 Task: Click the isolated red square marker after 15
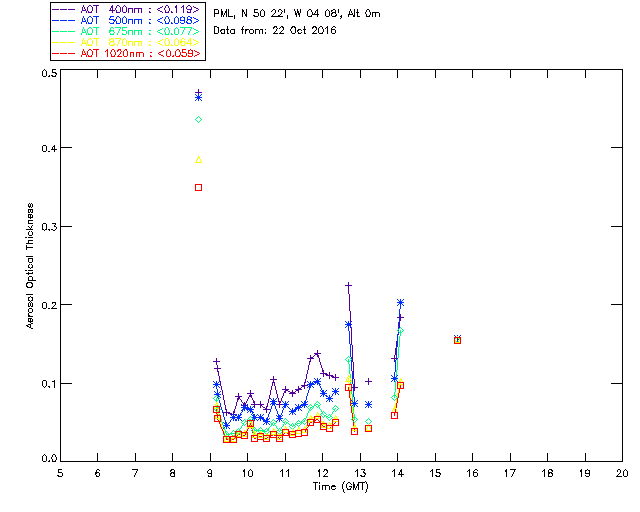[x=458, y=340]
